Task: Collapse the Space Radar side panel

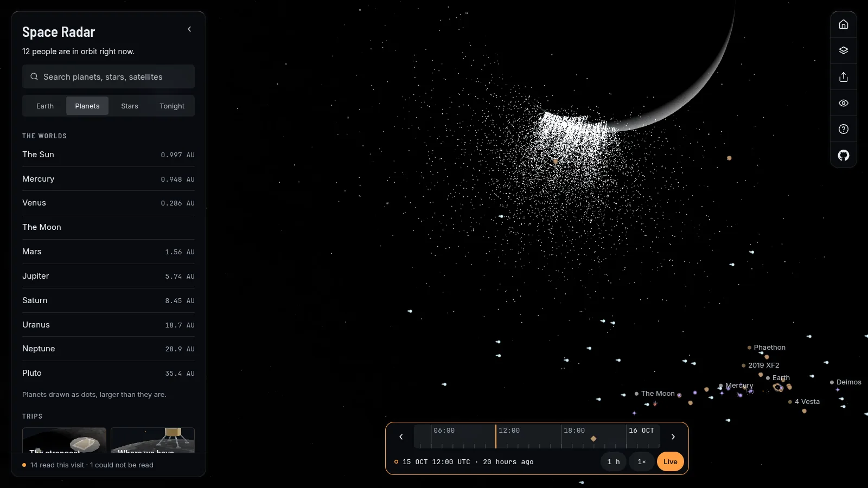Action: tap(189, 29)
